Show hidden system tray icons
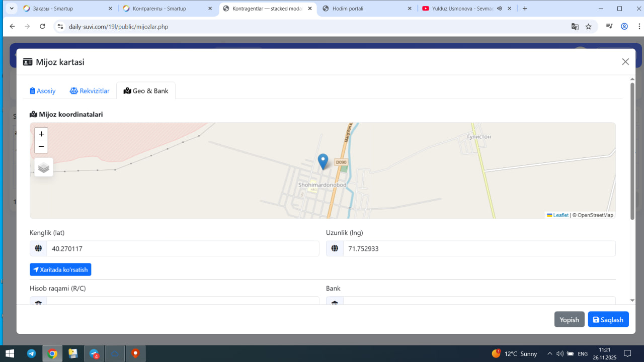 [550, 353]
